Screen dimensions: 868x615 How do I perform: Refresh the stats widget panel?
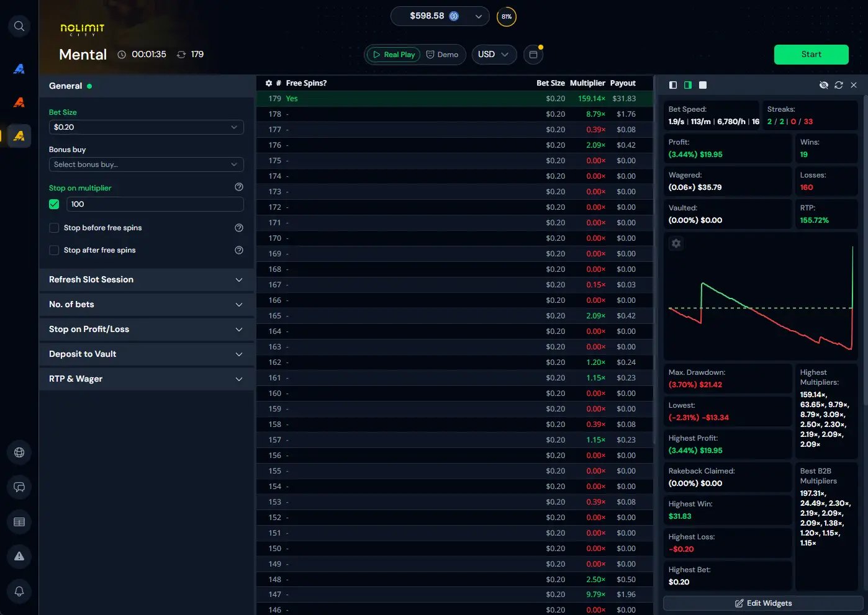click(x=839, y=85)
